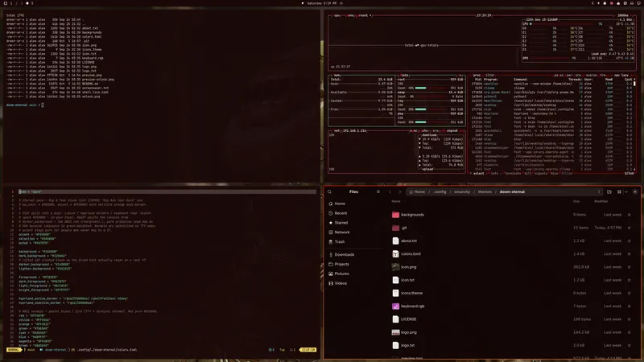Click the new folder icon in Files
The width and height of the screenshot is (644, 362).
[609, 191]
